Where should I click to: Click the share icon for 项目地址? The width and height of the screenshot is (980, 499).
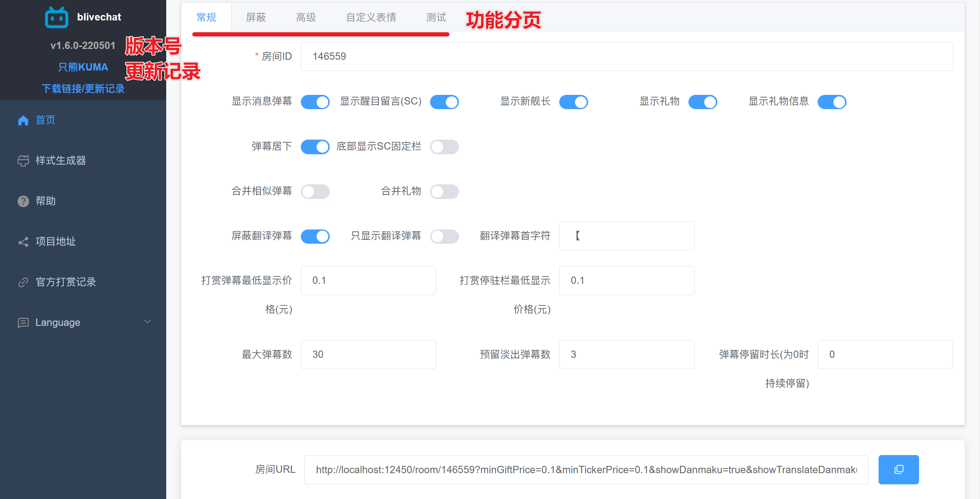pos(23,242)
